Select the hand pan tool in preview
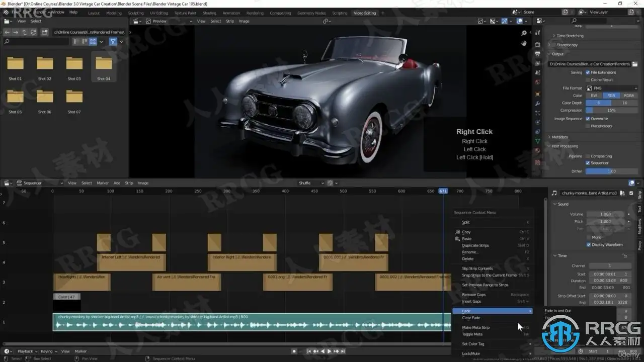The height and width of the screenshot is (362, 644). (x=524, y=43)
